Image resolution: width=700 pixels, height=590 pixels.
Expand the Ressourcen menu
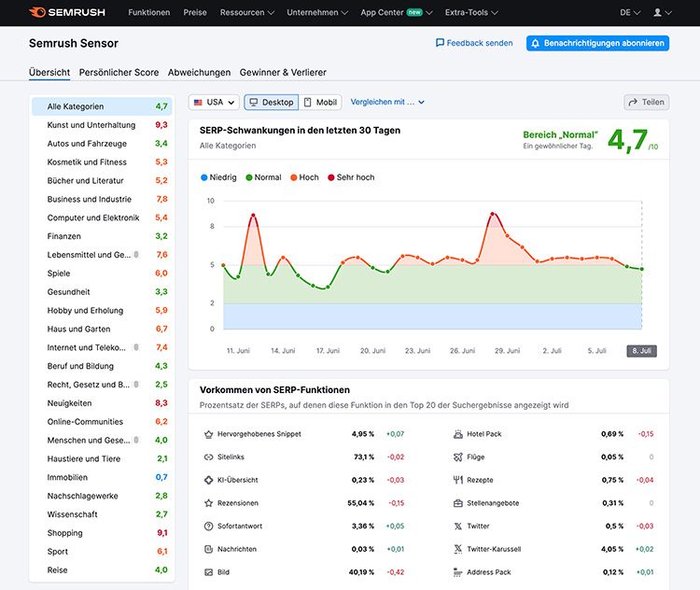click(247, 12)
